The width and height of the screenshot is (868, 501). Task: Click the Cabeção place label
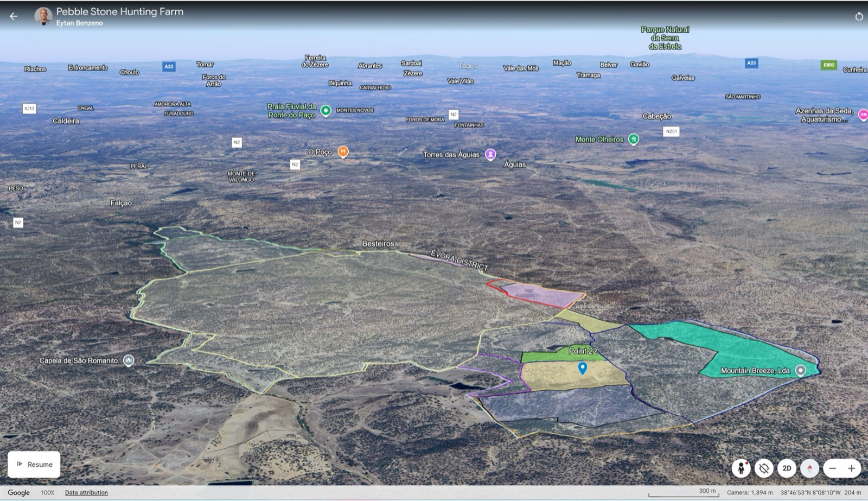[657, 116]
